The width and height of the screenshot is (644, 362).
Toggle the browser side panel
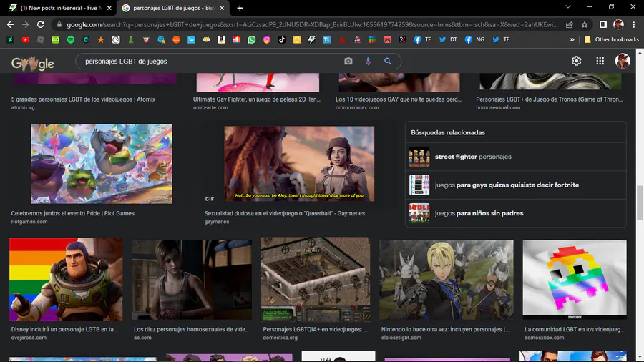(603, 24)
